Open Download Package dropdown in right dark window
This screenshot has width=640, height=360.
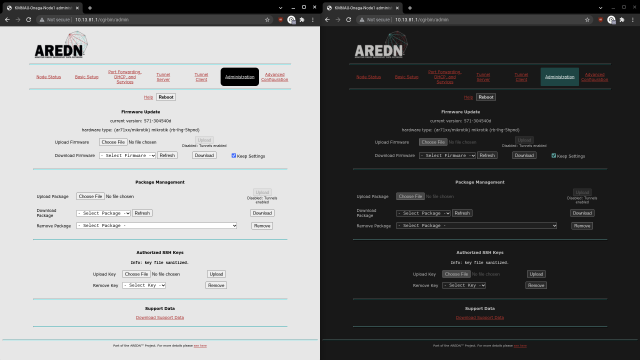click(x=423, y=213)
